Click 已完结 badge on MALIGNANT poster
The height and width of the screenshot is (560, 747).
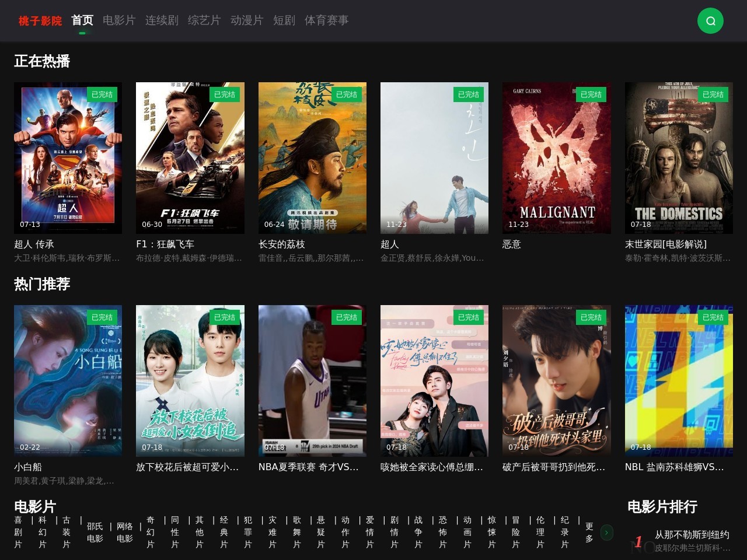click(591, 94)
